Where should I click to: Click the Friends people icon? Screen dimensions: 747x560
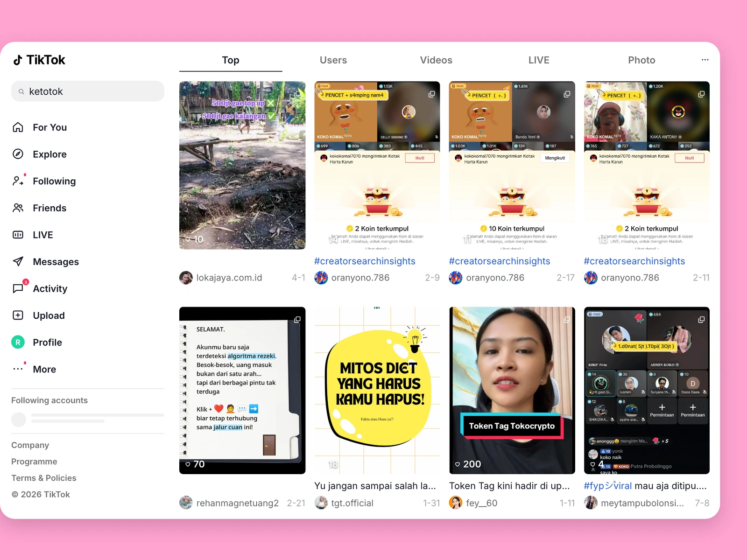pyautogui.click(x=18, y=208)
